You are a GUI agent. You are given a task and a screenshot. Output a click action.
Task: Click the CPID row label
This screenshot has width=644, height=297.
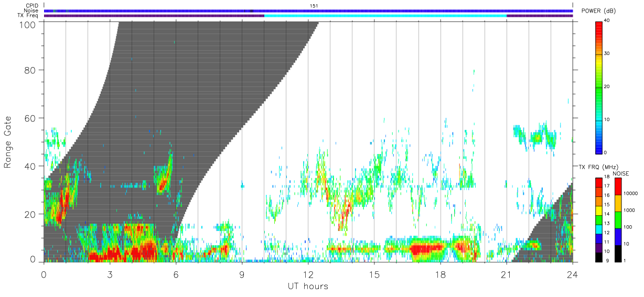tap(32, 6)
